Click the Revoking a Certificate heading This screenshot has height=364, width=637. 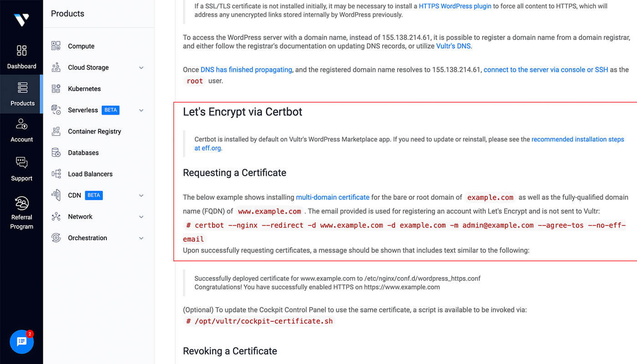point(230,351)
